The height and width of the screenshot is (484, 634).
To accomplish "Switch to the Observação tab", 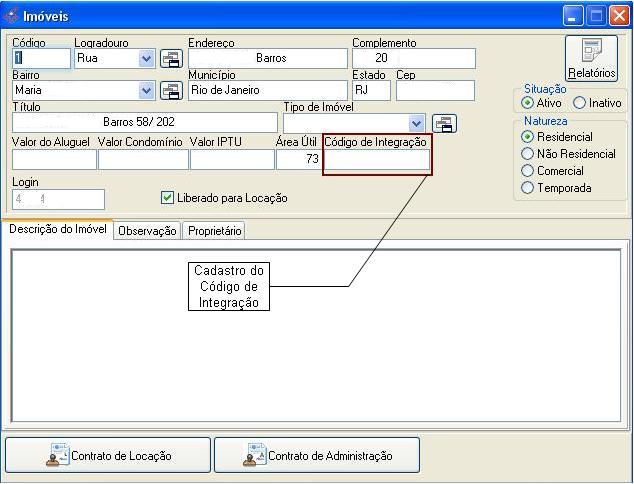I will tap(147, 231).
